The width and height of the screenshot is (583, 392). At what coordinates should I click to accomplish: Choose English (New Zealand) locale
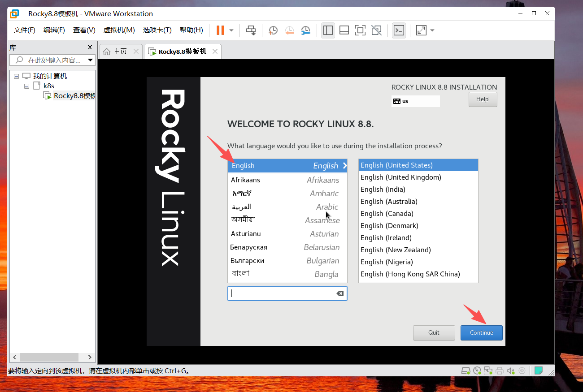[x=418, y=250]
